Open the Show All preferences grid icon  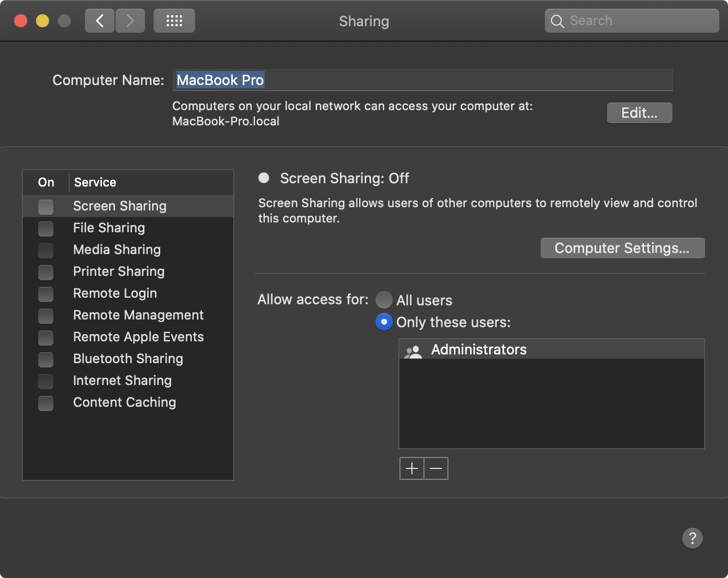(174, 20)
